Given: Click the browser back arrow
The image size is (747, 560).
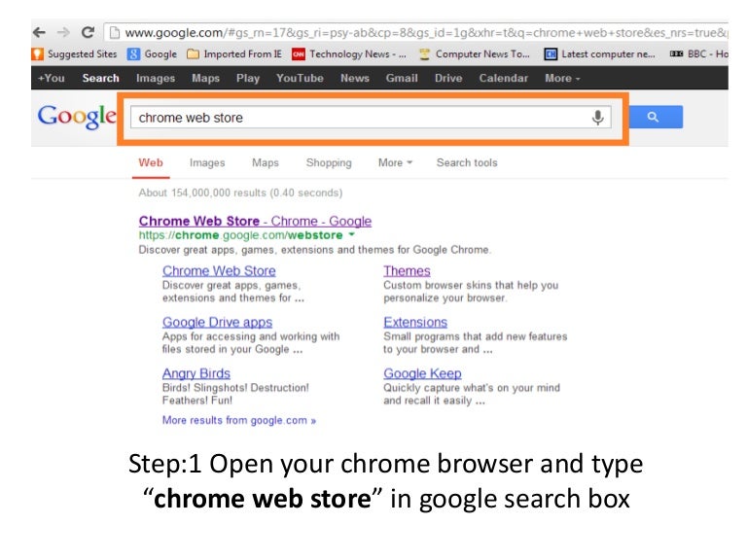Looking at the screenshot, I should (39, 32).
